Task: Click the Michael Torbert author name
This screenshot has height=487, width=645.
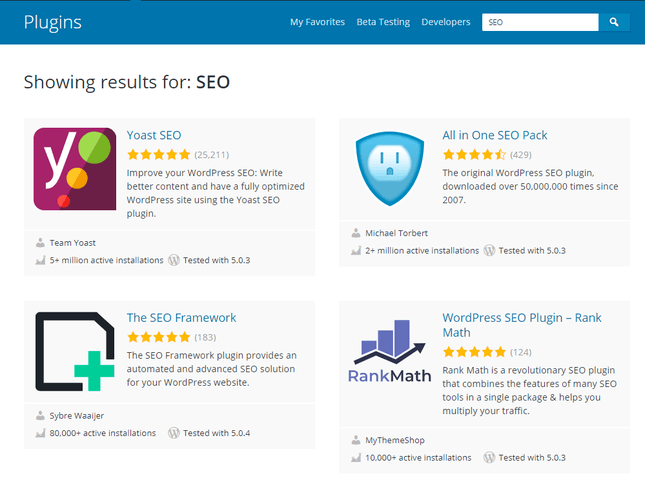Action: coord(397,233)
